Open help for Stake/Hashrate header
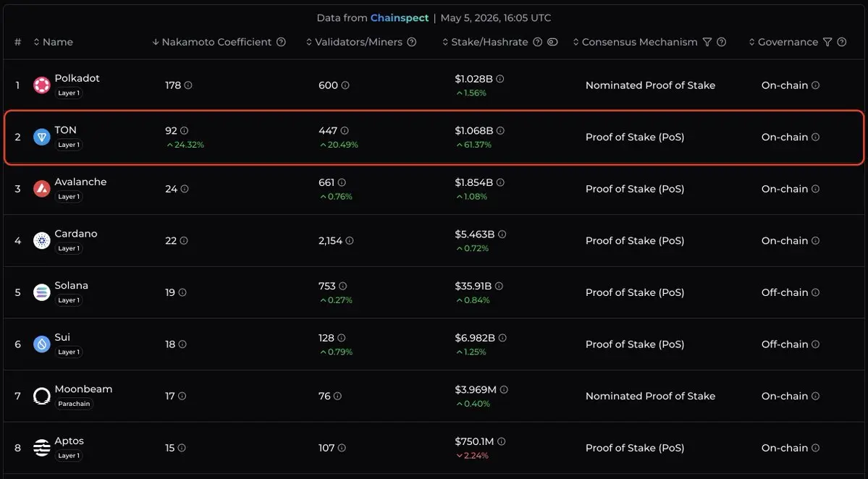868x479 pixels. pyautogui.click(x=537, y=42)
